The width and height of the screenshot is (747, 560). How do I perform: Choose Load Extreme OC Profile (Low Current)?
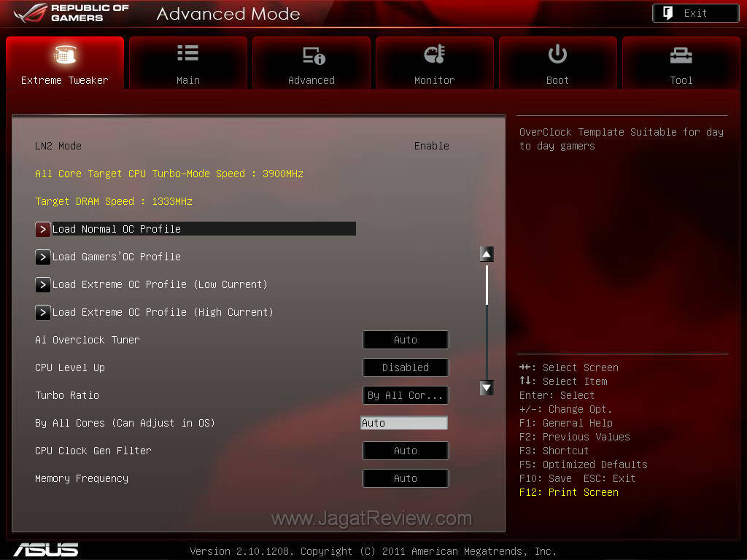pyautogui.click(x=160, y=284)
